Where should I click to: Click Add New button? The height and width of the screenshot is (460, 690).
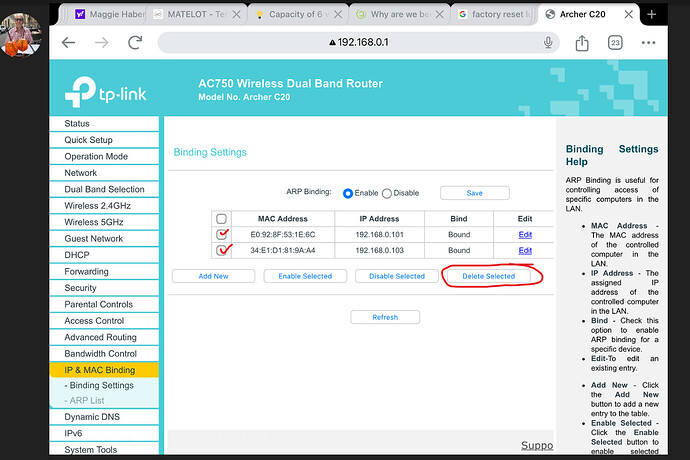point(213,276)
